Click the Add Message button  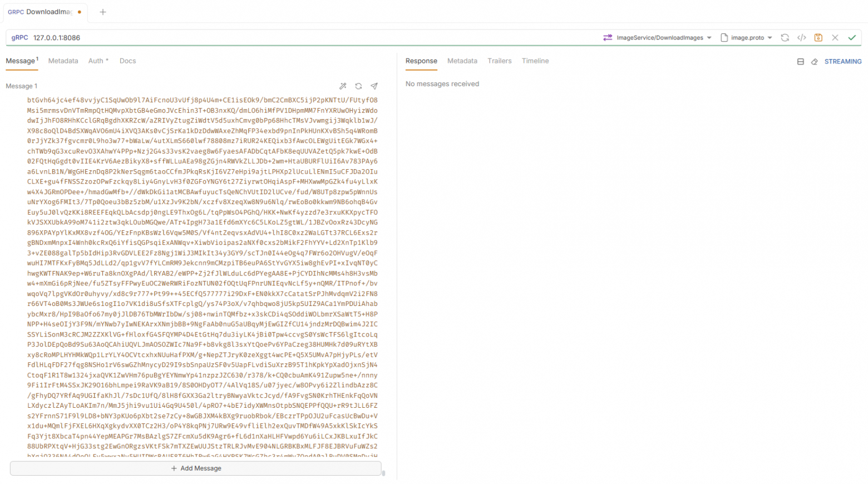click(x=196, y=468)
